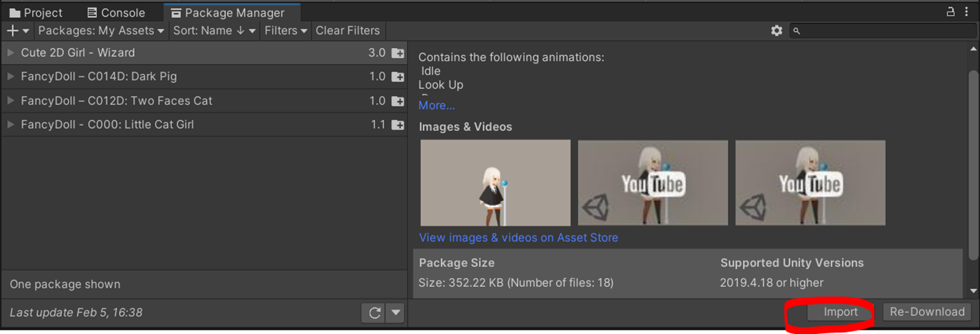Click the lock window icon

(x=950, y=12)
